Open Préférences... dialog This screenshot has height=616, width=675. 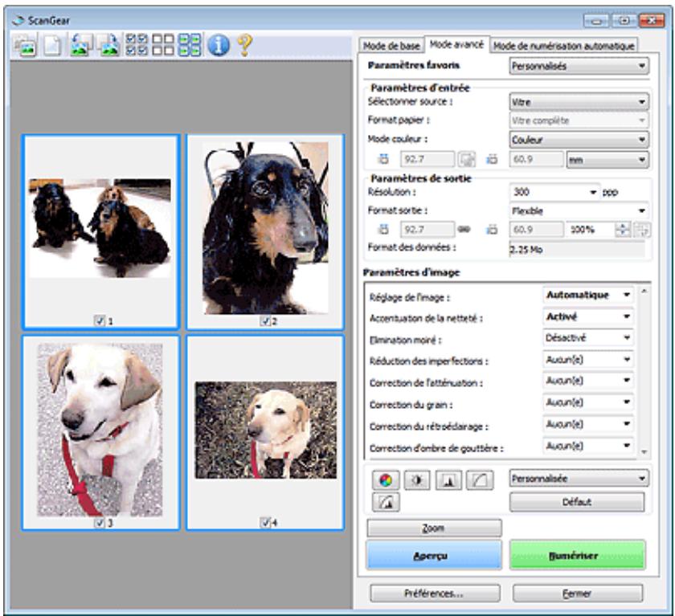coord(435,594)
